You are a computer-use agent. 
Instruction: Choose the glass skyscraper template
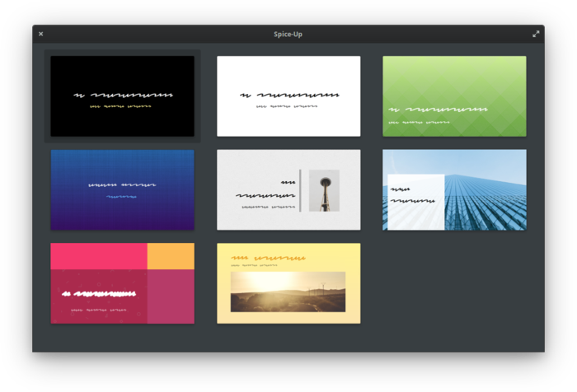click(454, 189)
